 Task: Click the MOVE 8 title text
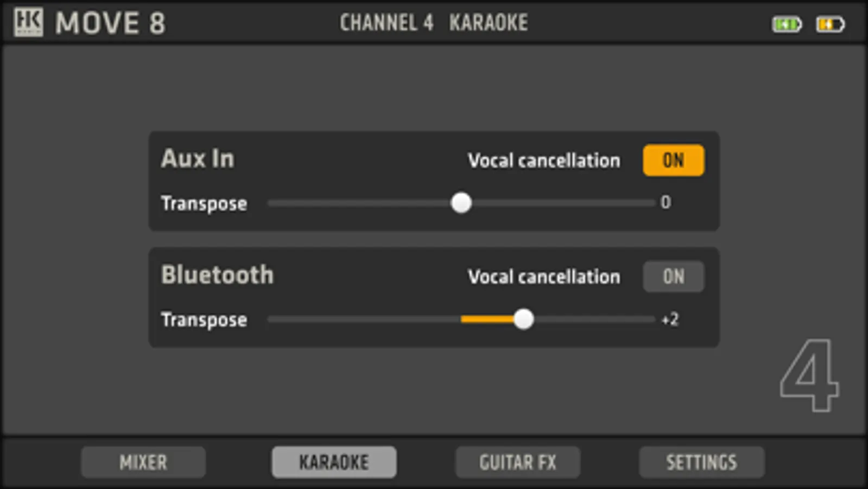coord(110,23)
